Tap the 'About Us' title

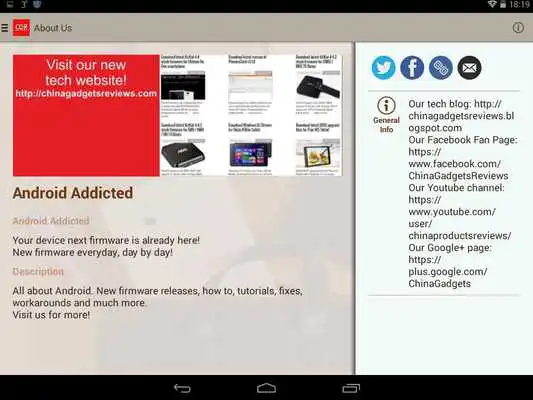point(53,28)
